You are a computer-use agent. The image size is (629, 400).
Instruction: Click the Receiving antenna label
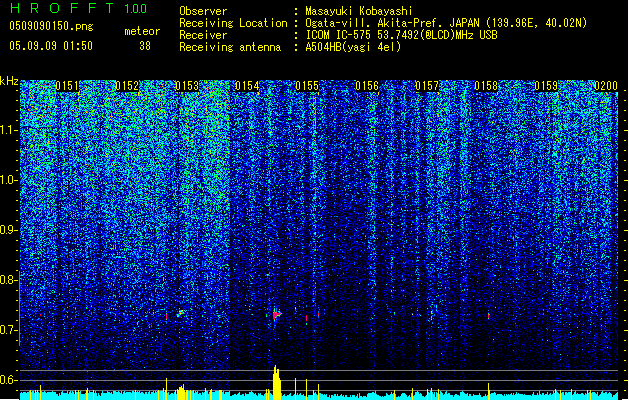(x=230, y=47)
